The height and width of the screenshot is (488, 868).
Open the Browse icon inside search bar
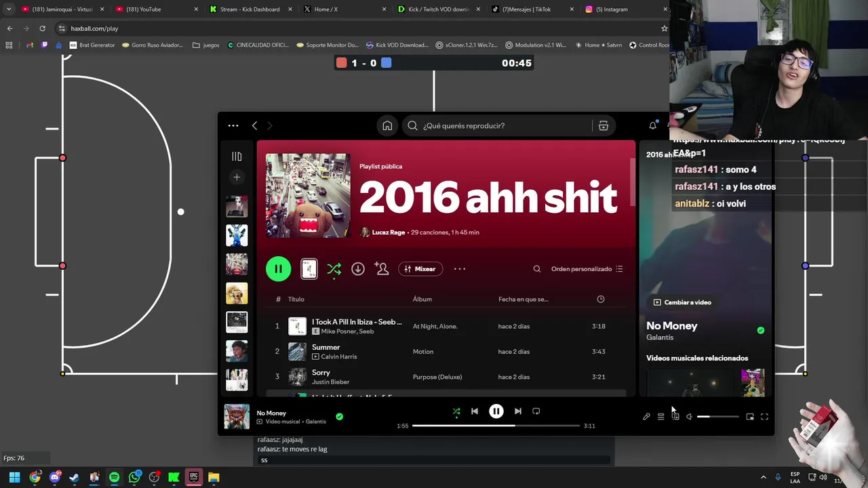604,125
